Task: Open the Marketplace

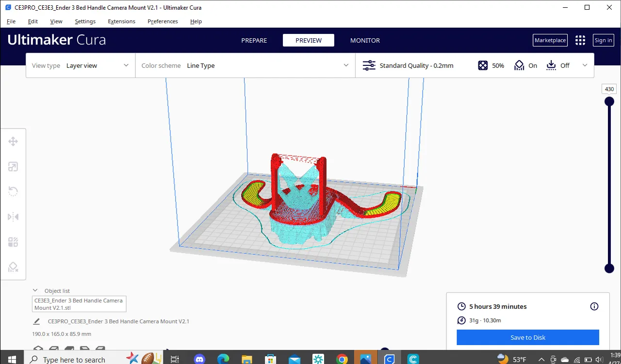Action: point(550,40)
